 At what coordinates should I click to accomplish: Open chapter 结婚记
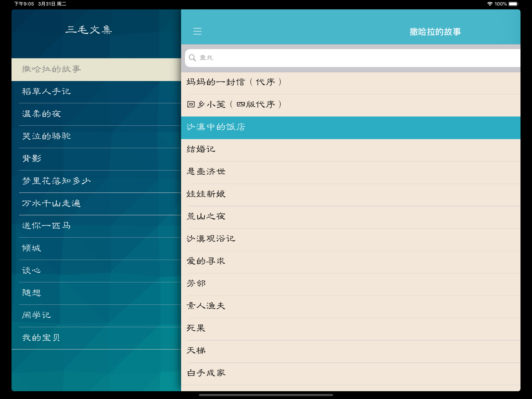tap(351, 150)
